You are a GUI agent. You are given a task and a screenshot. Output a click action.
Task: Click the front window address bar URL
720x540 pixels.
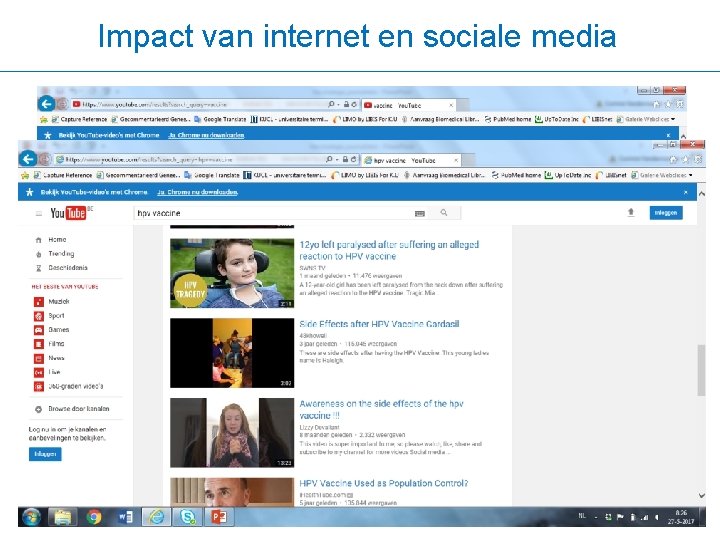coord(149,160)
